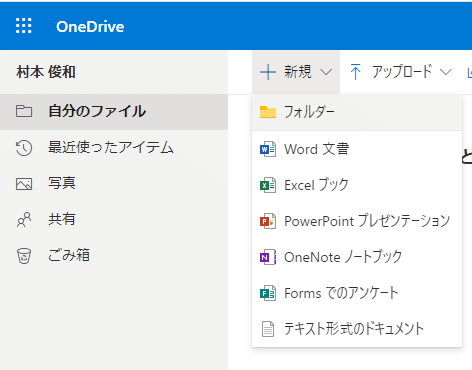This screenshot has width=472, height=370.
Task: Create a new Word 文書
Action: pos(357,149)
